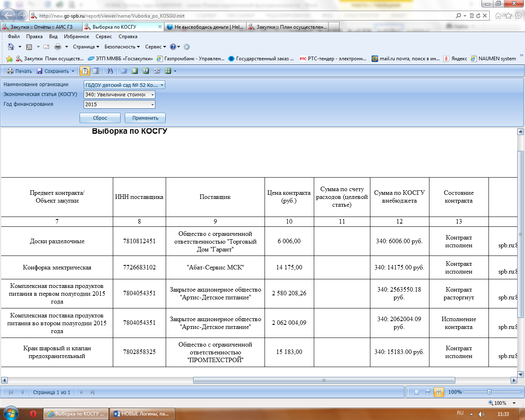The width and height of the screenshot is (525, 420).
Task: Enable multi-page view mode in status bar
Action: click(438, 392)
